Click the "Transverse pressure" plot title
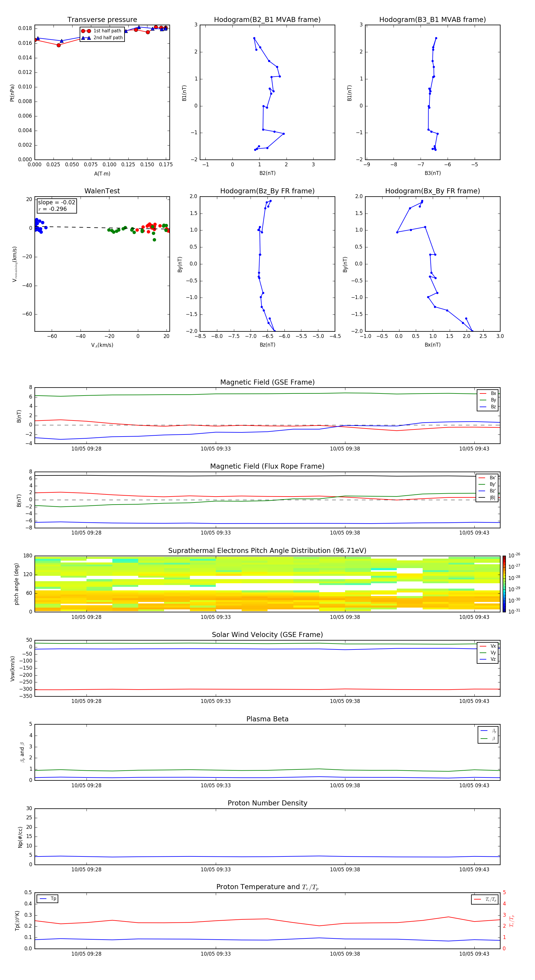This screenshot has width=535, height=980. click(x=102, y=20)
